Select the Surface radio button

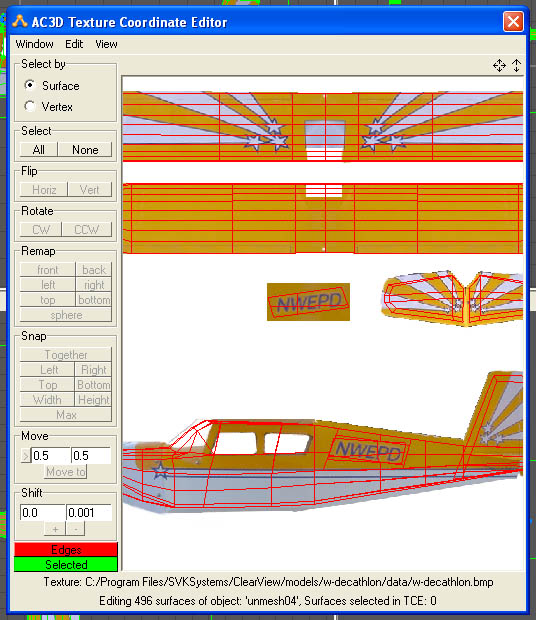pyautogui.click(x=30, y=85)
